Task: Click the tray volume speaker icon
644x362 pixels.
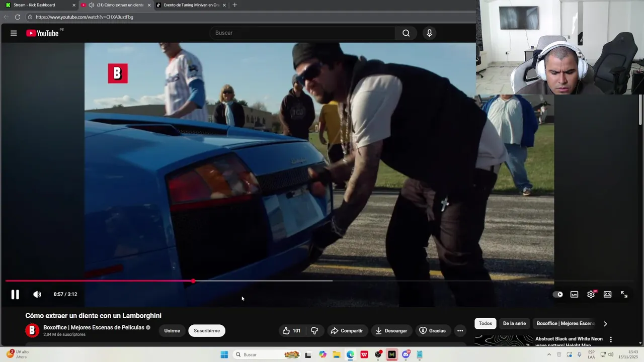Action: (x=611, y=355)
